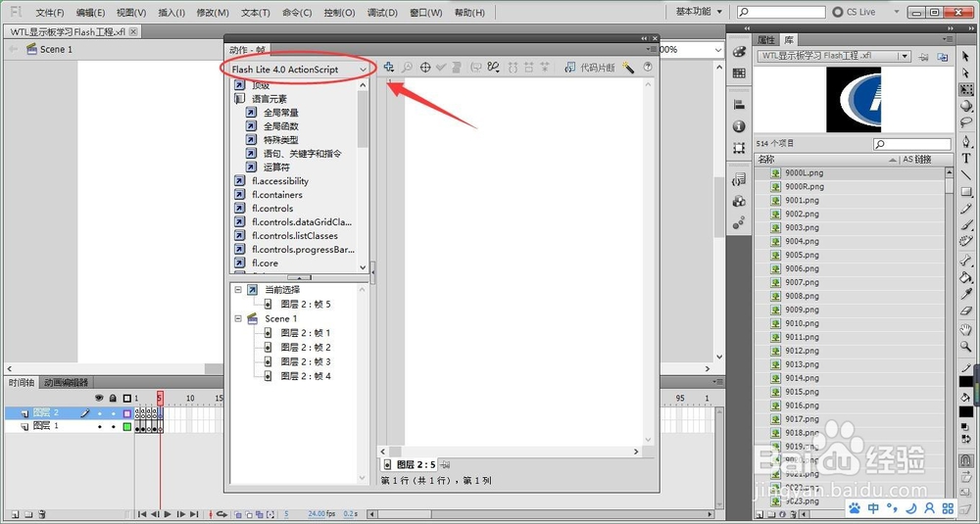Open the Flash Lite 4.0 ActionScript version dropdown

299,70
